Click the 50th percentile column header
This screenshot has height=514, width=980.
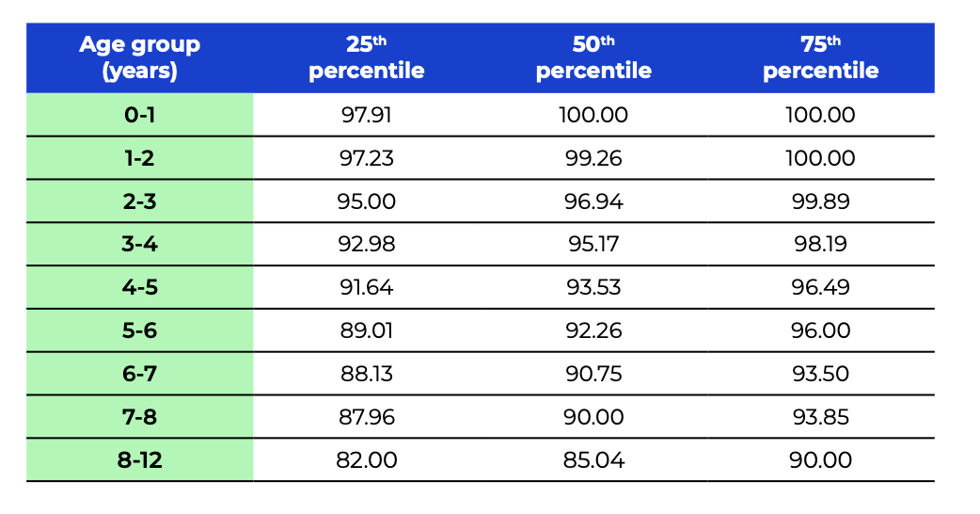593,57
